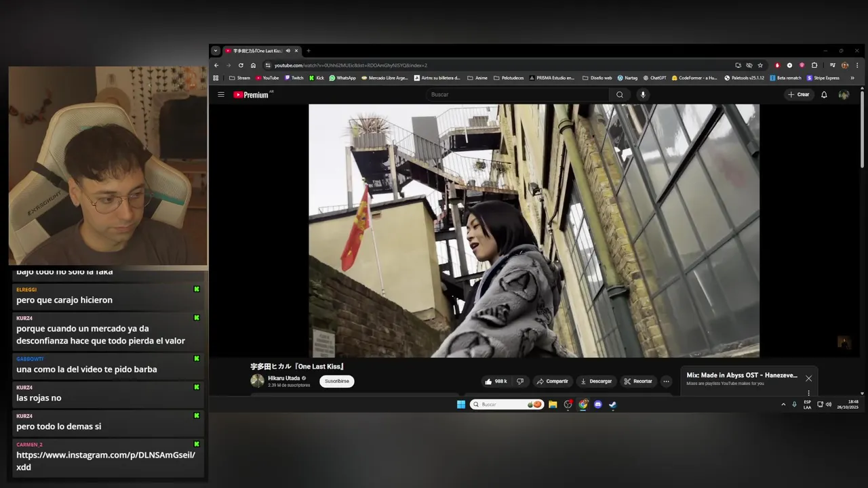Download the video with Descargar

tap(596, 381)
